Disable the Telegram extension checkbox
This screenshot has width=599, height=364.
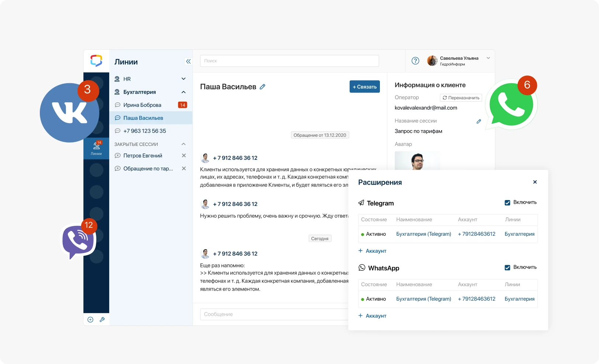coord(508,203)
